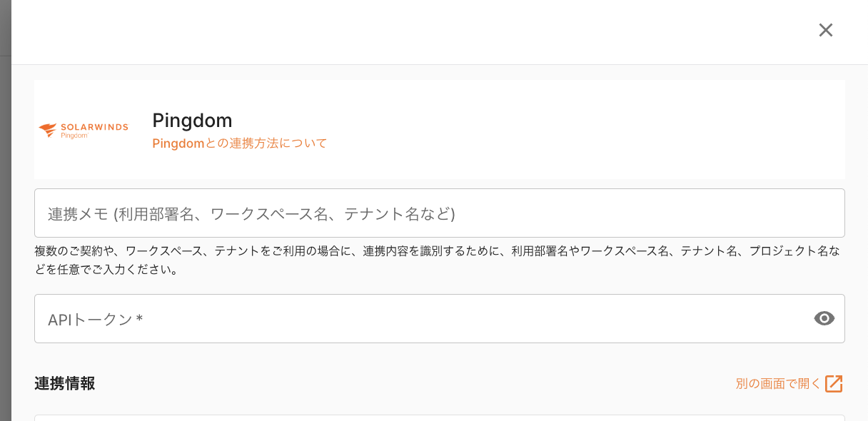The width and height of the screenshot is (868, 421).
Task: Click blank space right of Pingdom title card
Action: (571, 128)
